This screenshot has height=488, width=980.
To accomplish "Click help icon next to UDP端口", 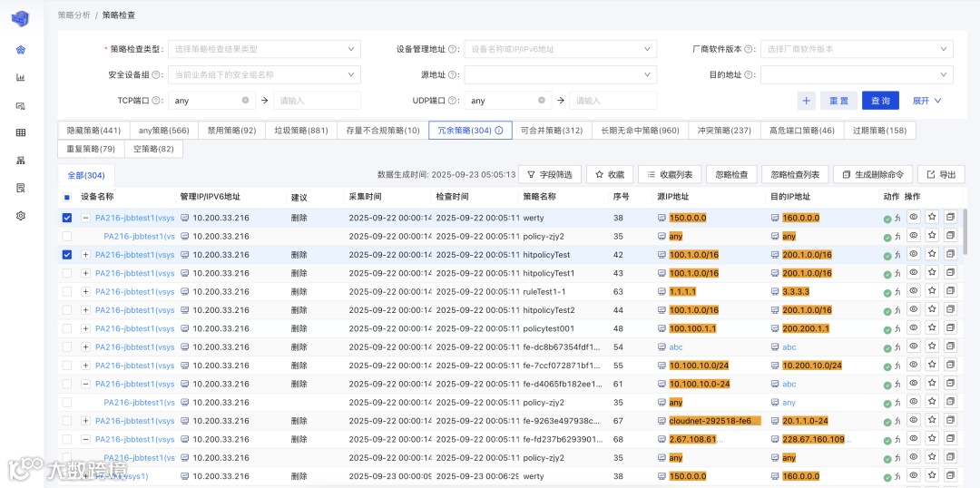I will (451, 100).
